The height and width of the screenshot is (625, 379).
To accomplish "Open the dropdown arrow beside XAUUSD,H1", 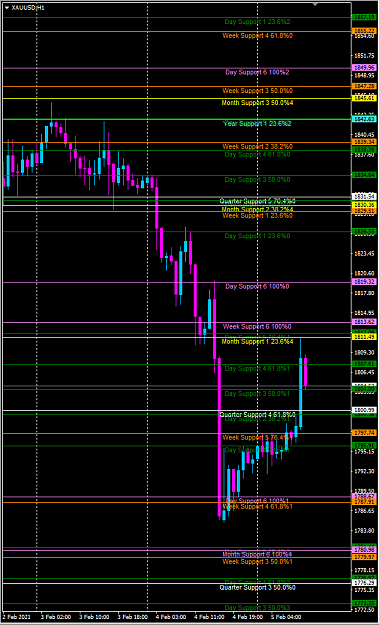I will tap(7, 7).
